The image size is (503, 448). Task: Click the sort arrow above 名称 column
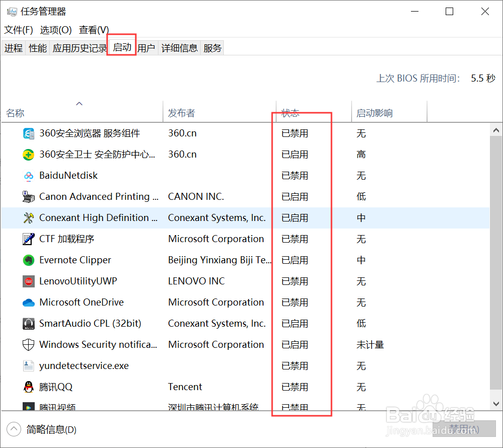(79, 104)
